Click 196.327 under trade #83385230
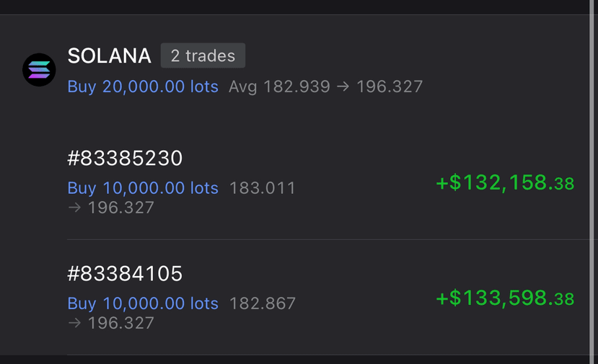 [x=121, y=208]
